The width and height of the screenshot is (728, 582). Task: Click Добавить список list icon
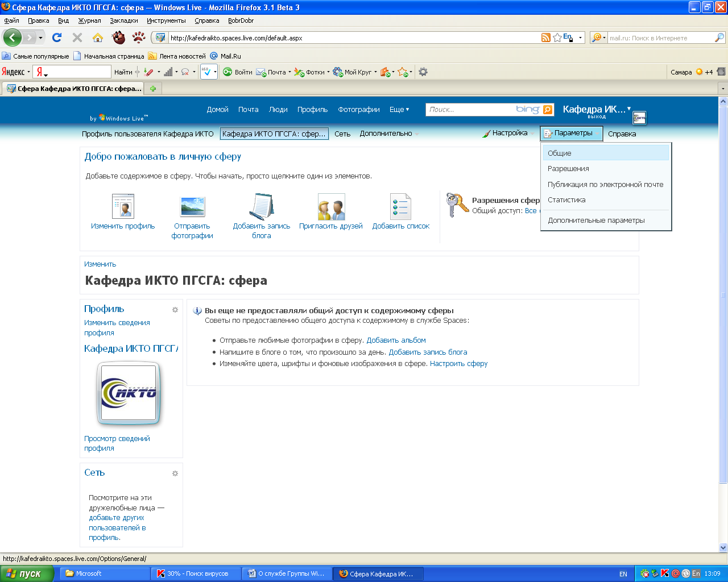pyautogui.click(x=400, y=206)
